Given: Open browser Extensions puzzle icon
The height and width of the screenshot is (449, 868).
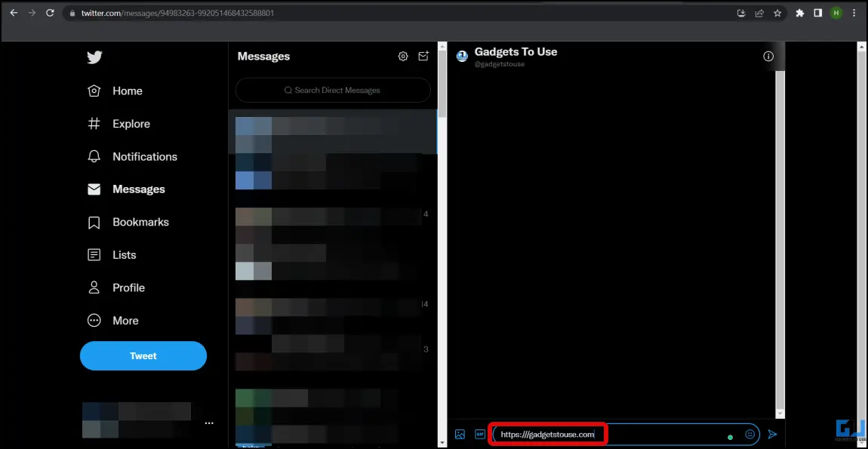Looking at the screenshot, I should [x=800, y=14].
